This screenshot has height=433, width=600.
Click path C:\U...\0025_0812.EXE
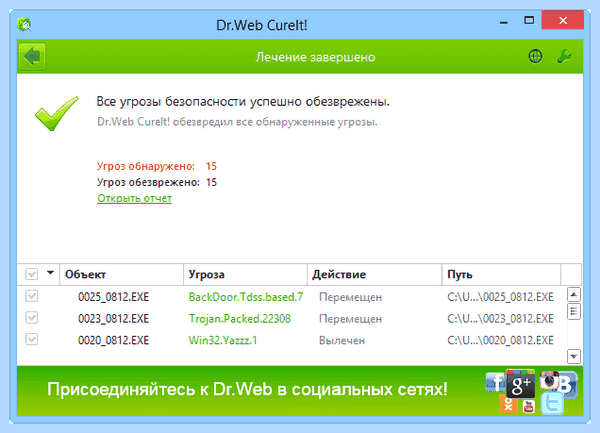tap(500, 297)
